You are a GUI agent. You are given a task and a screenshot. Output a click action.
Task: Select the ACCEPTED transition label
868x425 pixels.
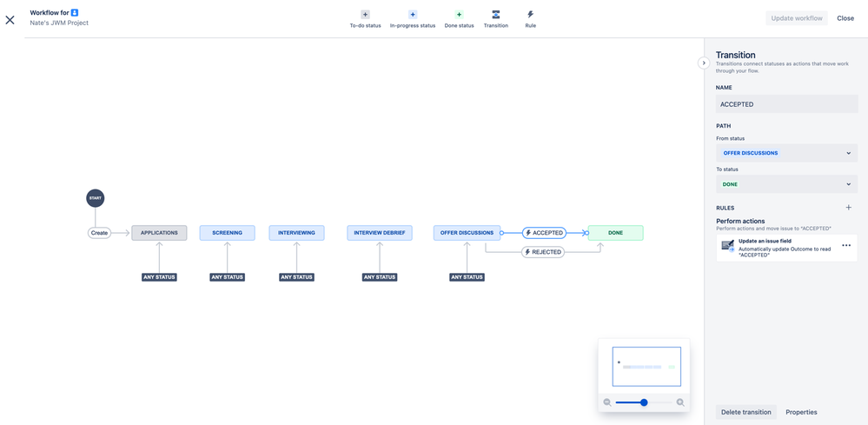544,233
